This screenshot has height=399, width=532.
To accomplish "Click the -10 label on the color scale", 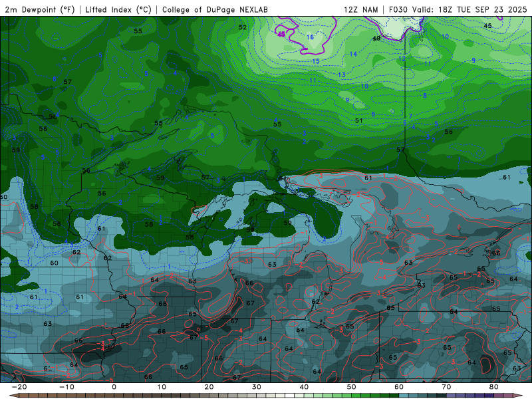I will click(66, 387).
